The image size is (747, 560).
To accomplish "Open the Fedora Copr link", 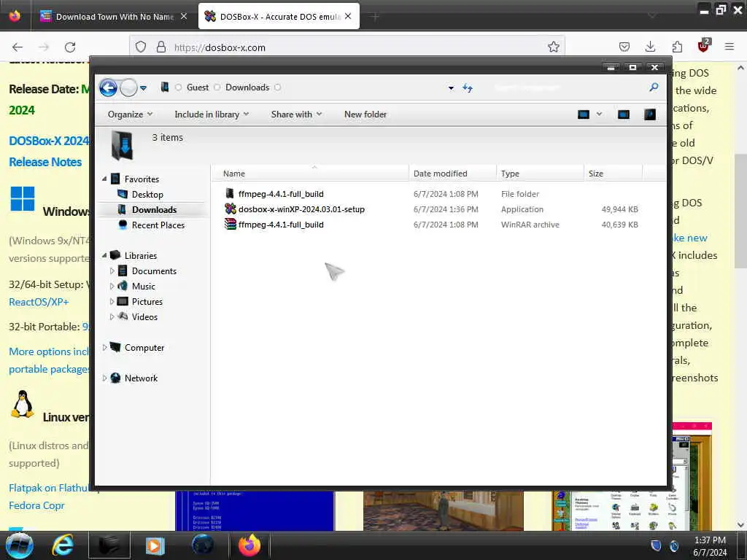I will (36, 506).
